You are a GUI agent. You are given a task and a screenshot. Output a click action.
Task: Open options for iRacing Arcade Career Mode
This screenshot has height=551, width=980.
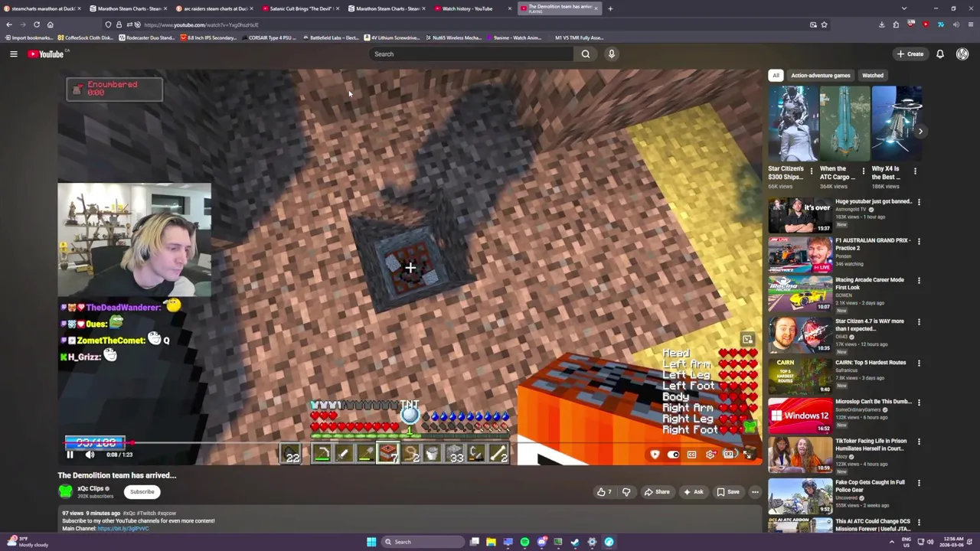coord(919,280)
